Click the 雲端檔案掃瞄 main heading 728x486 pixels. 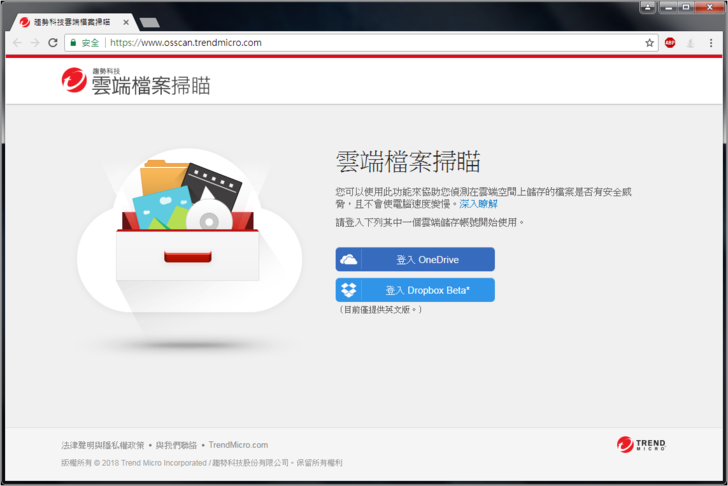tap(408, 162)
